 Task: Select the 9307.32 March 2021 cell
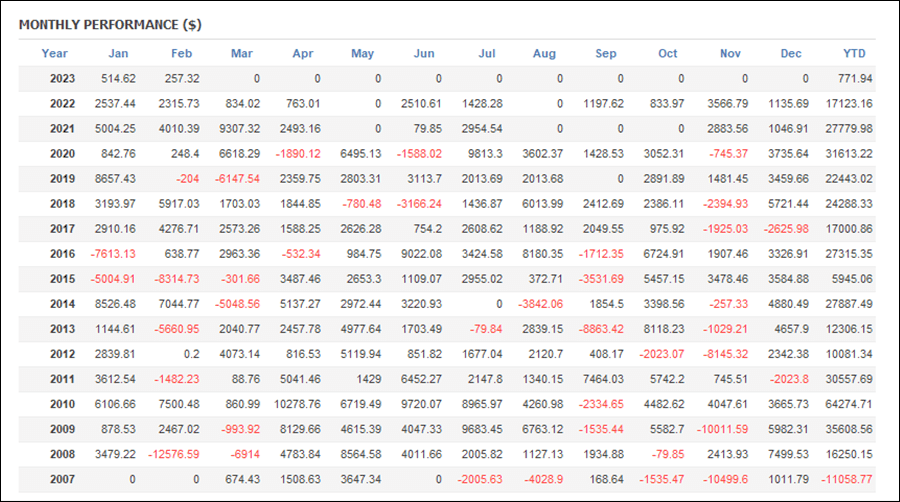239,129
